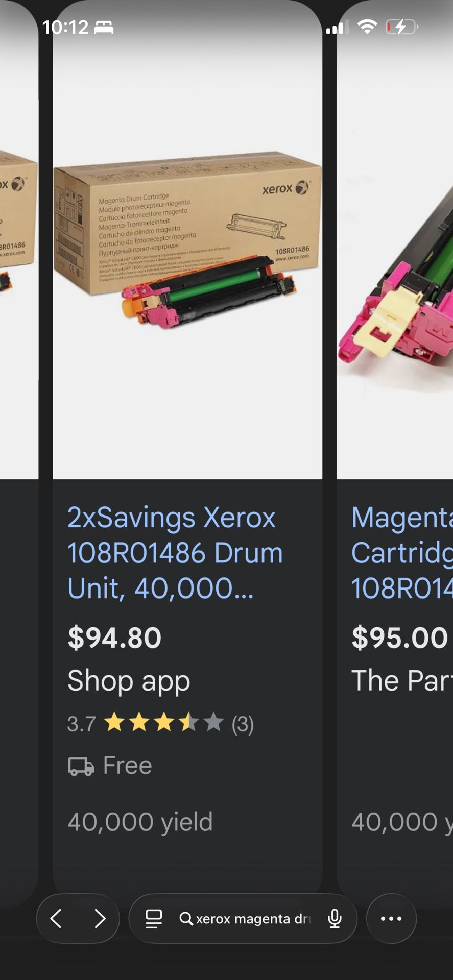Screen dimensions: 453x980
Task: Tap the browser forward arrow
Action: click(x=100, y=918)
